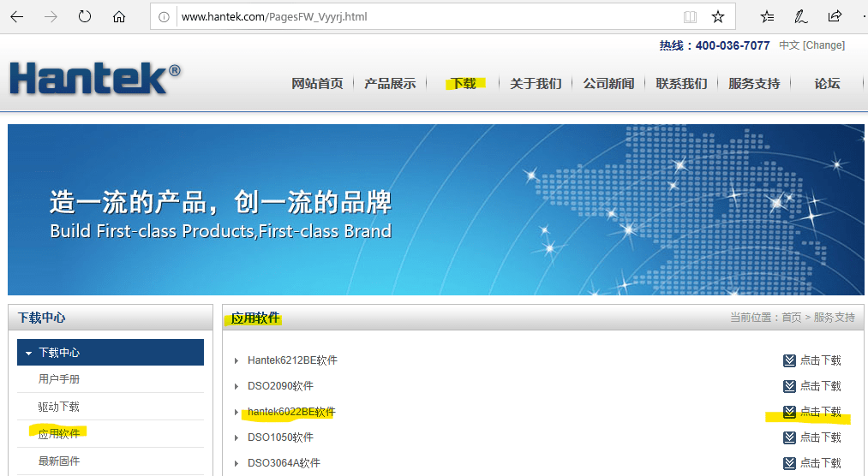The width and height of the screenshot is (868, 476).
Task: Refresh the Hantek page
Action: 85,16
